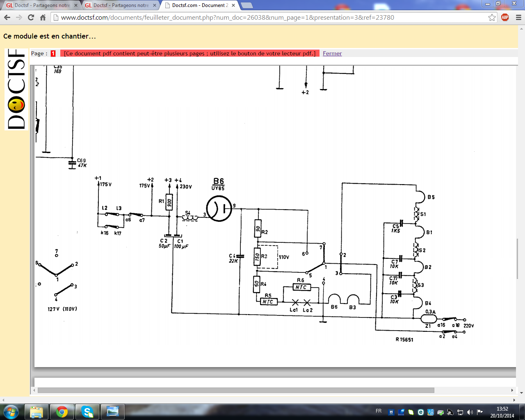
Task: Reload the page with the refresh icon
Action: point(31,18)
